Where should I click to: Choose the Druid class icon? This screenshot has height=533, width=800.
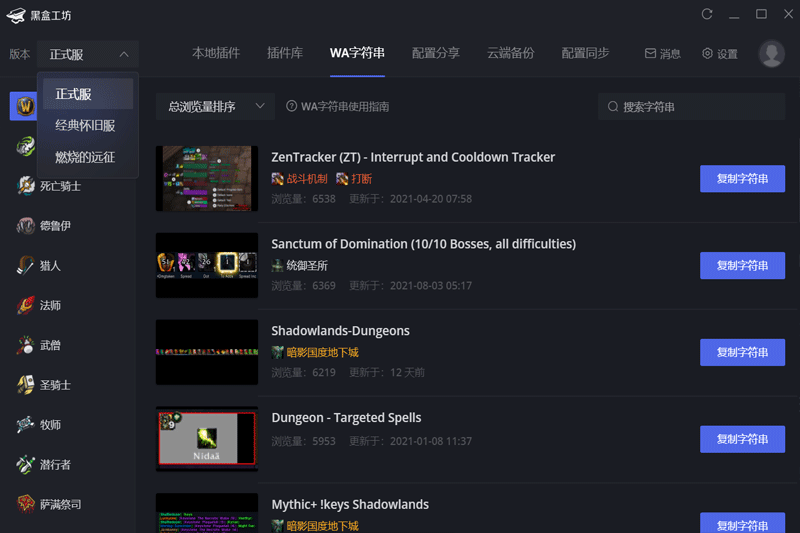coord(26,226)
